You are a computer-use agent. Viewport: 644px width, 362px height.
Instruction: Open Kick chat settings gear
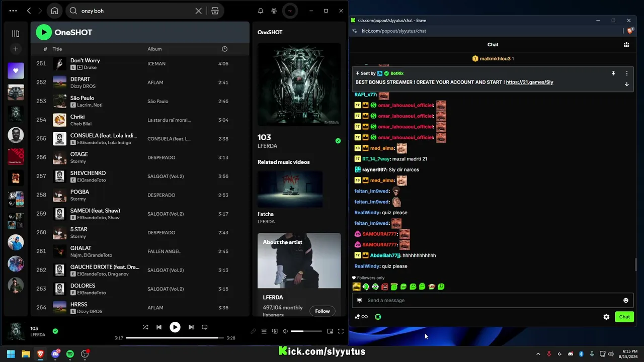(x=606, y=317)
